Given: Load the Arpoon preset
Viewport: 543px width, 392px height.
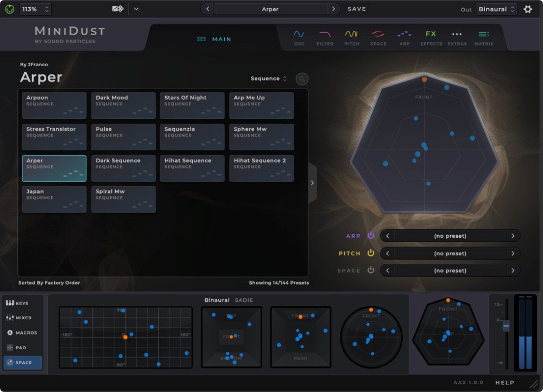Looking at the screenshot, I should click(x=54, y=105).
